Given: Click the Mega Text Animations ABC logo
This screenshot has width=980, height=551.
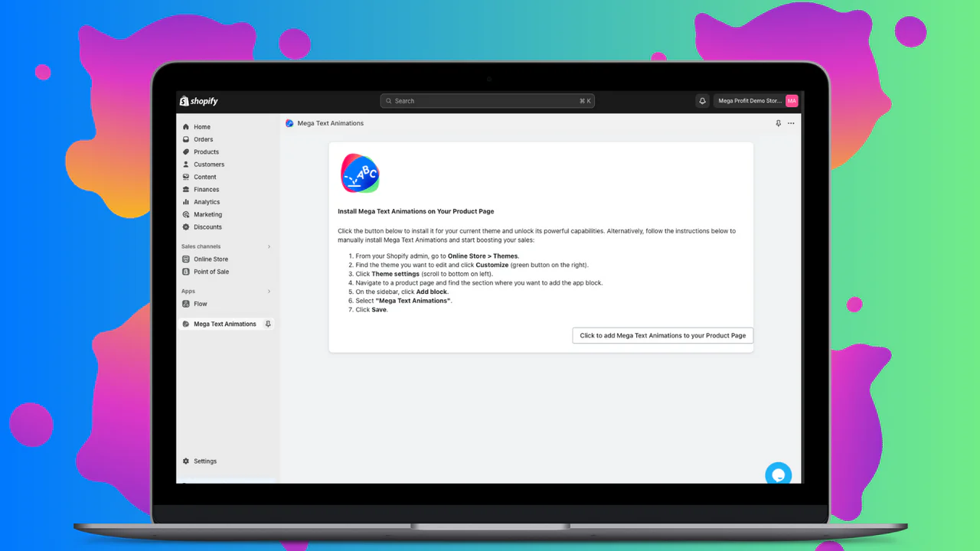Looking at the screenshot, I should (360, 173).
